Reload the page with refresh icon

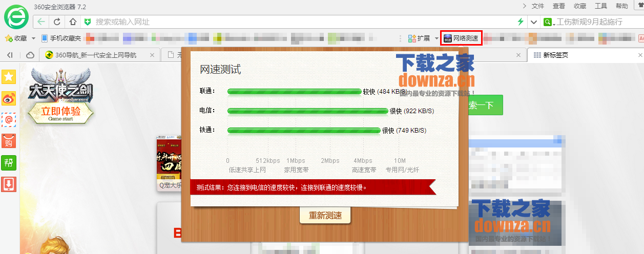click(57, 22)
